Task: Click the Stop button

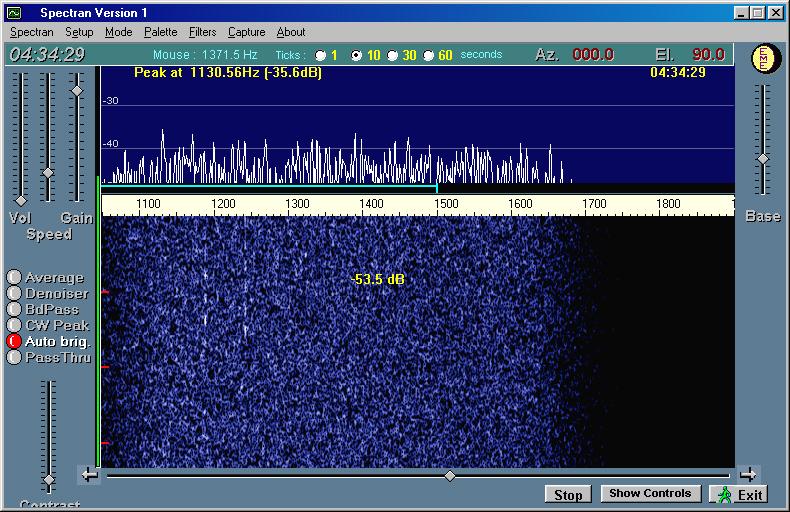Action: 568,495
